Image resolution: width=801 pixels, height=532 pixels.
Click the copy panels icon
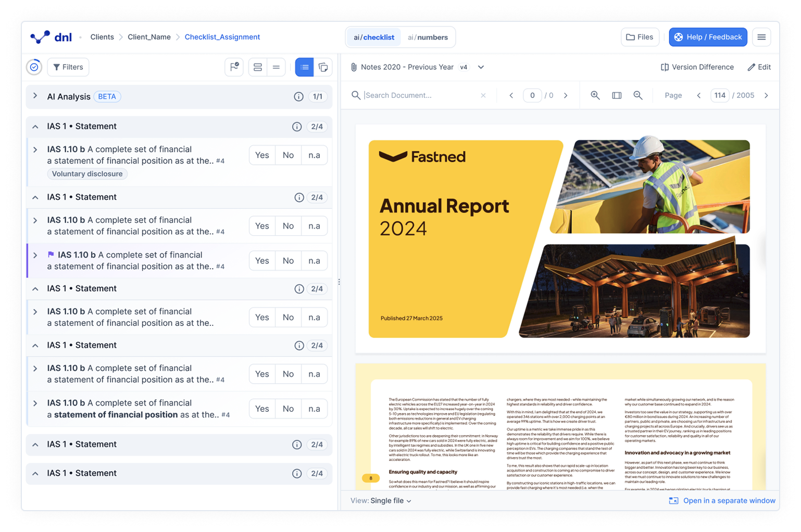click(x=323, y=67)
